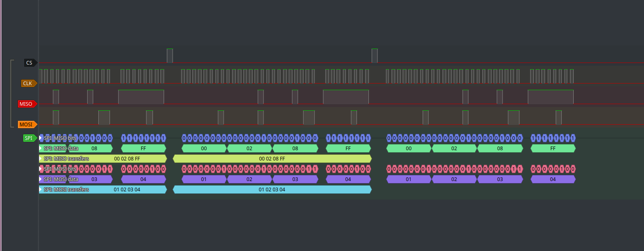644x251 pixels.
Task: Open the green SPI decoder label
Action: [29, 138]
